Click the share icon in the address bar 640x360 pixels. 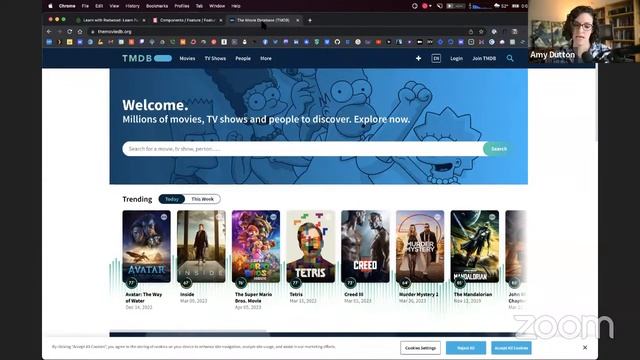(x=471, y=31)
